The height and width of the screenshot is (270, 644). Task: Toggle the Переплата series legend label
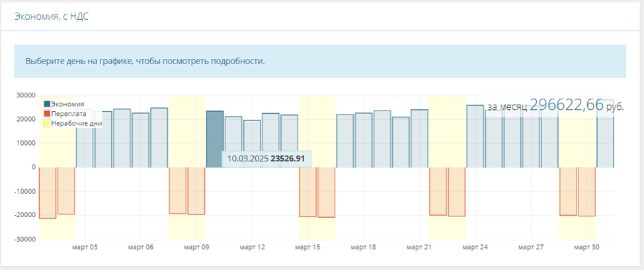tap(67, 113)
